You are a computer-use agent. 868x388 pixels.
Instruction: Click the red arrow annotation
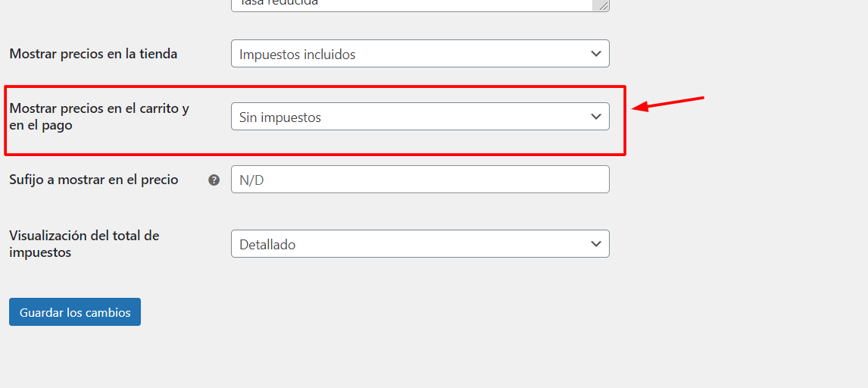667,104
